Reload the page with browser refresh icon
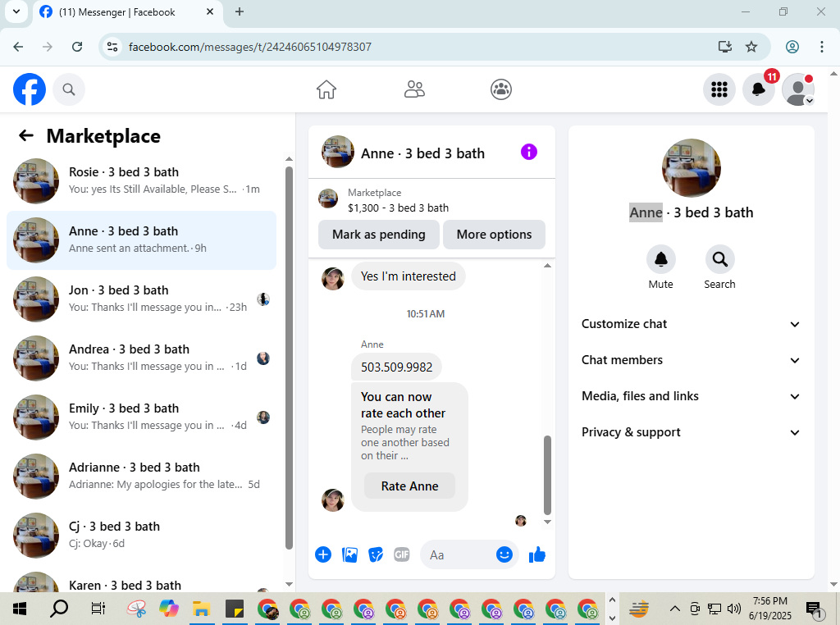840x625 pixels. (77, 47)
